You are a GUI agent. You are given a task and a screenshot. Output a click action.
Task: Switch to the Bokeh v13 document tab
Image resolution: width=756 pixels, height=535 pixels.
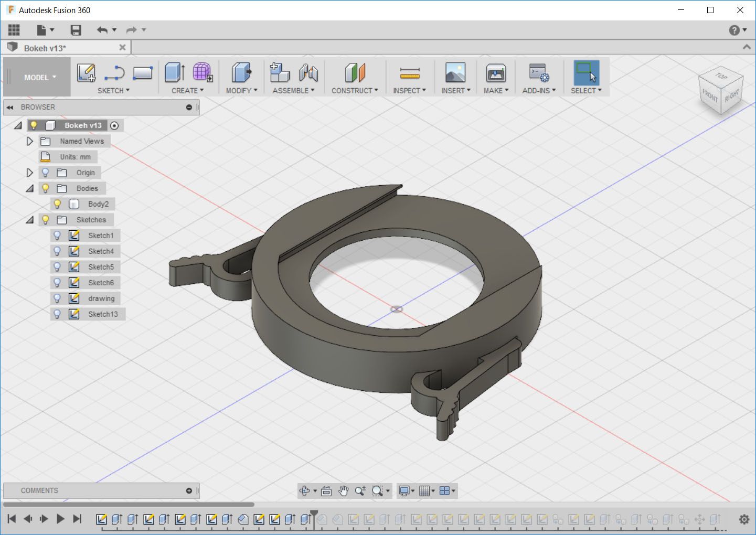(45, 48)
